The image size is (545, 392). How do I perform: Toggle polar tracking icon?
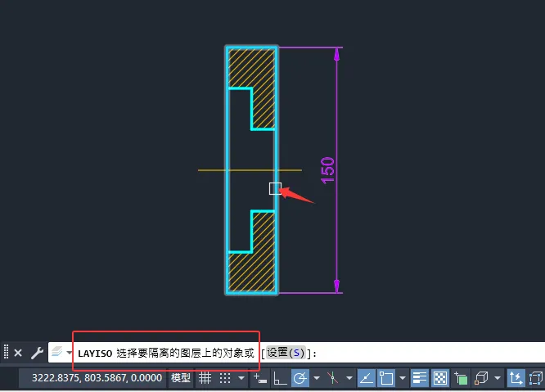(300, 378)
